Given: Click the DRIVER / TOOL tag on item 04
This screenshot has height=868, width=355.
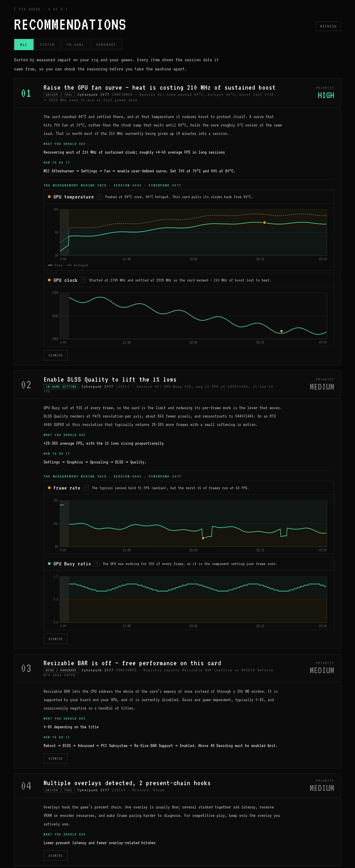Looking at the screenshot, I should click(59, 790).
